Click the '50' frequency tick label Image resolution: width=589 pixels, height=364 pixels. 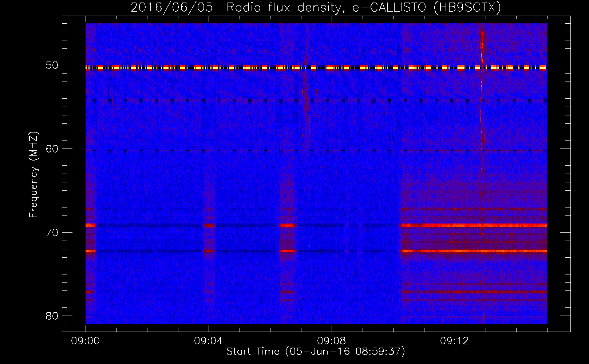point(52,66)
